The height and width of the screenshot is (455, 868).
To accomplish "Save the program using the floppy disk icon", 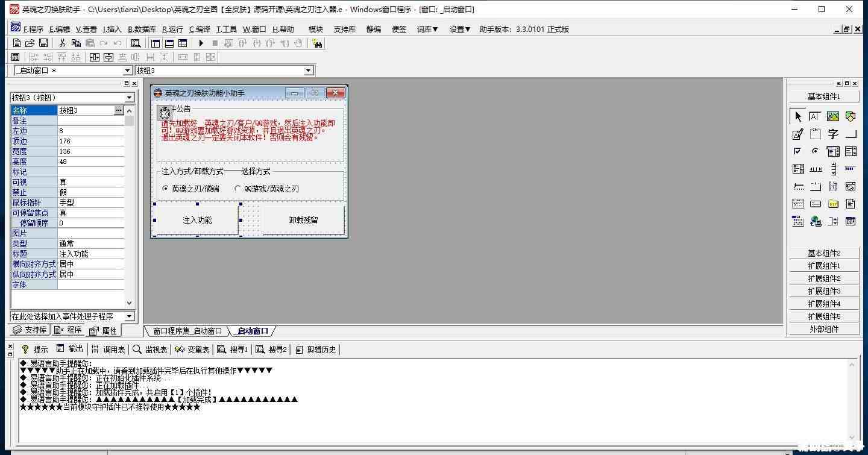I will pyautogui.click(x=43, y=43).
